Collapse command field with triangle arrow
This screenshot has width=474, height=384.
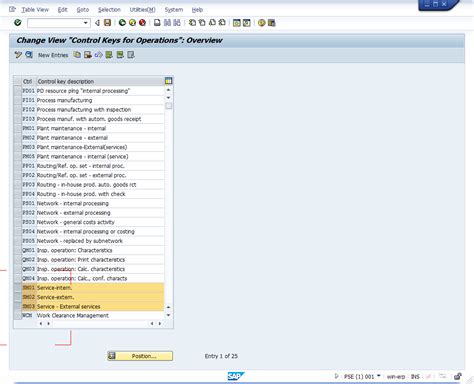click(x=97, y=23)
